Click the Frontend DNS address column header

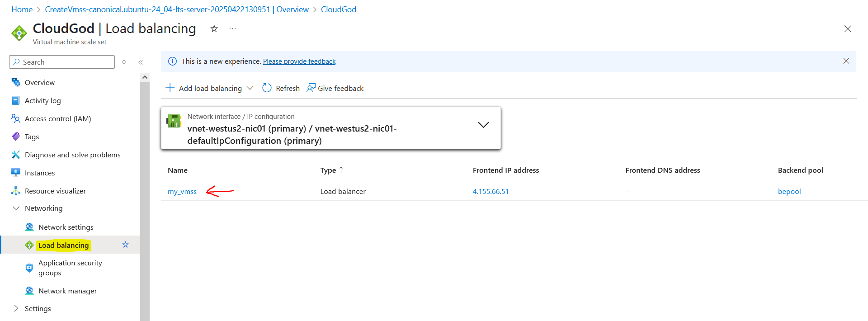[663, 170]
